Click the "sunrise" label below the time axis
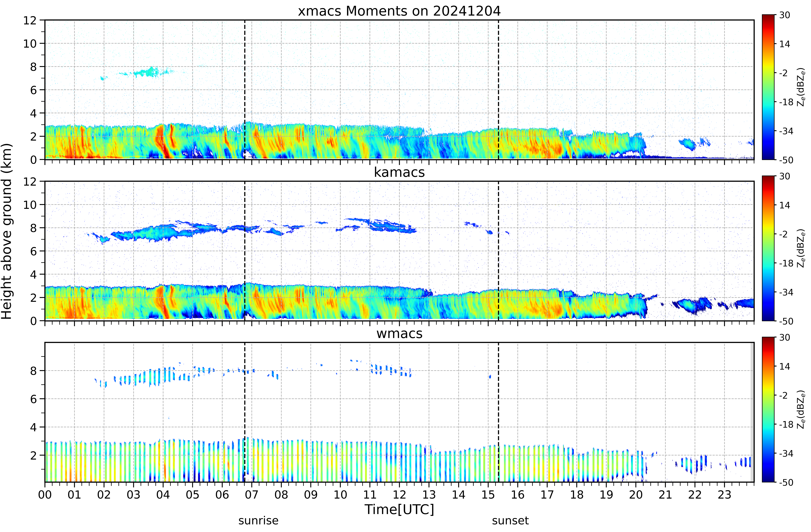The image size is (811, 532). point(258,521)
